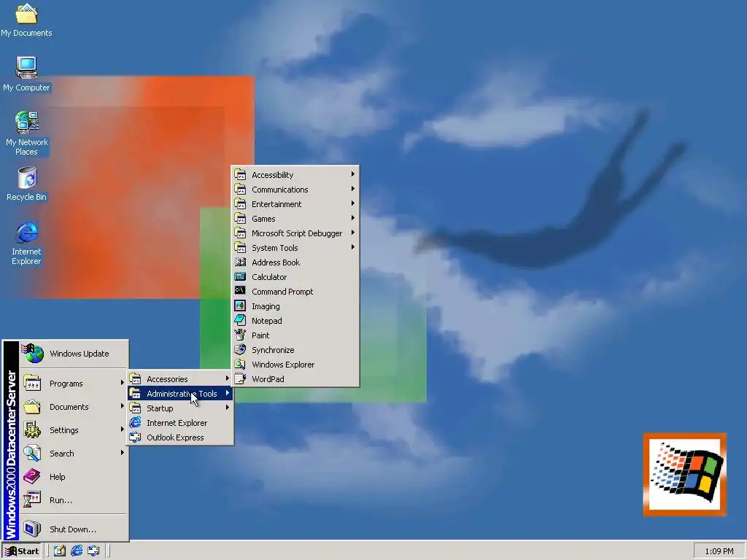Click the Microsoft Script Debugger label
747x560 pixels.
[x=297, y=233]
